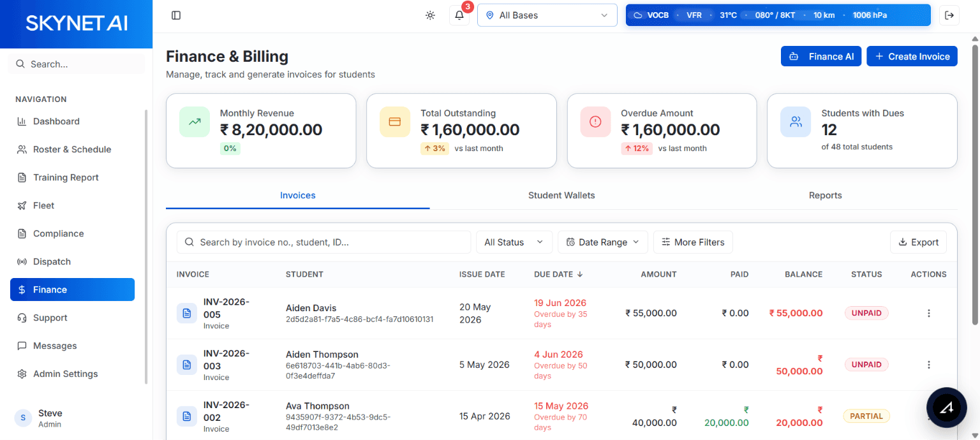Click the invoice search input field
This screenshot has height=440, width=980.
(x=323, y=242)
